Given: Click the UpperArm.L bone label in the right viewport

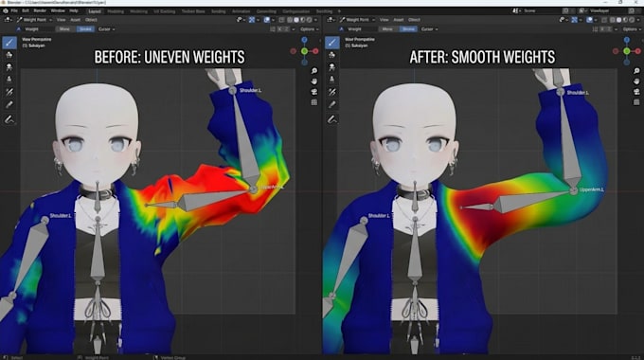Looking at the screenshot, I should pos(591,189).
